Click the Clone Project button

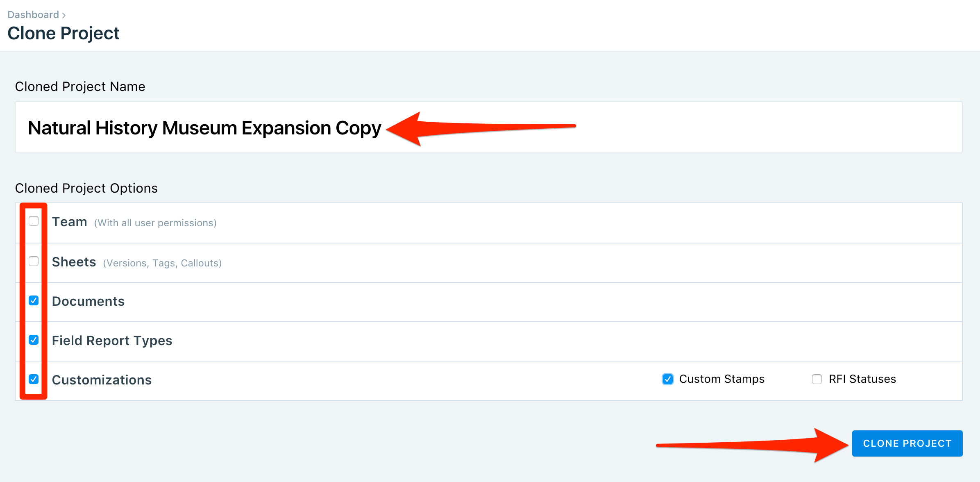pos(907,443)
